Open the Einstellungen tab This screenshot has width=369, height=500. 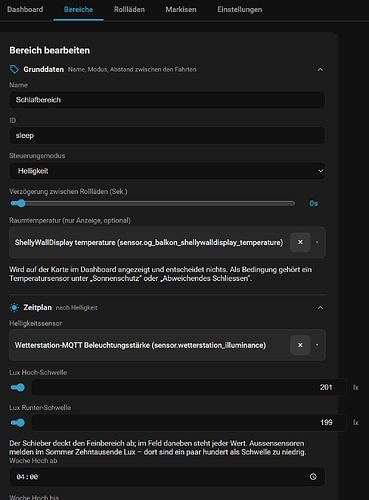pos(240,10)
